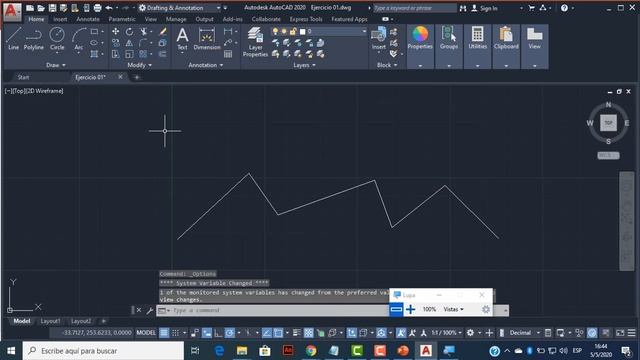640x360 pixels.
Task: Click the Save icon in quick access toolbar
Action: [x=52, y=8]
